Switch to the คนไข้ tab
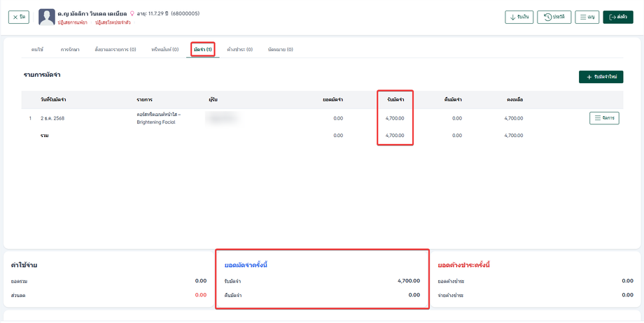Image resolution: width=644 pixels, height=323 pixels. (37, 50)
